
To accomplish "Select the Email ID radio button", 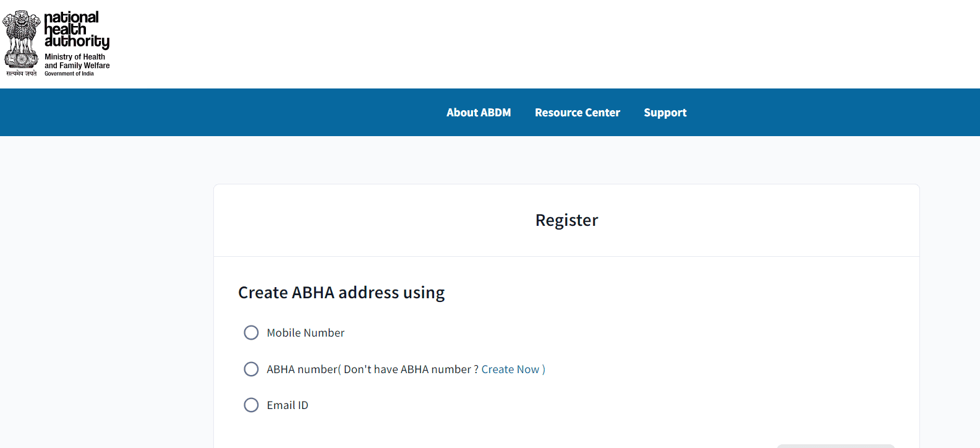I will [x=251, y=405].
